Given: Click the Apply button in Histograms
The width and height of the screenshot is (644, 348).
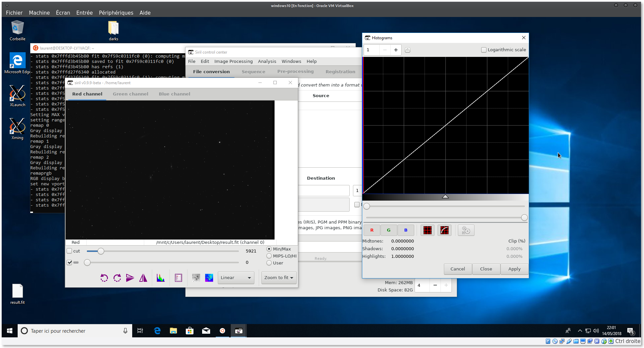Looking at the screenshot, I should (514, 269).
